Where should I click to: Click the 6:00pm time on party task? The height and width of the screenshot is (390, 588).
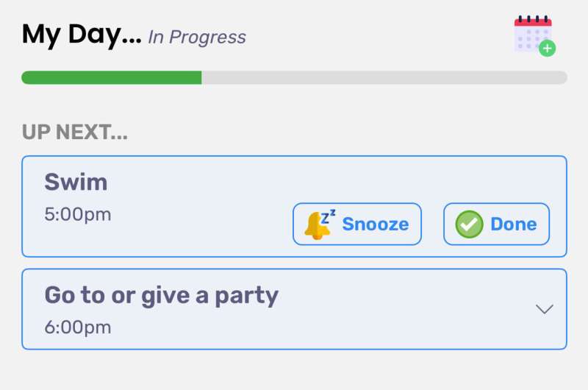pos(78,327)
